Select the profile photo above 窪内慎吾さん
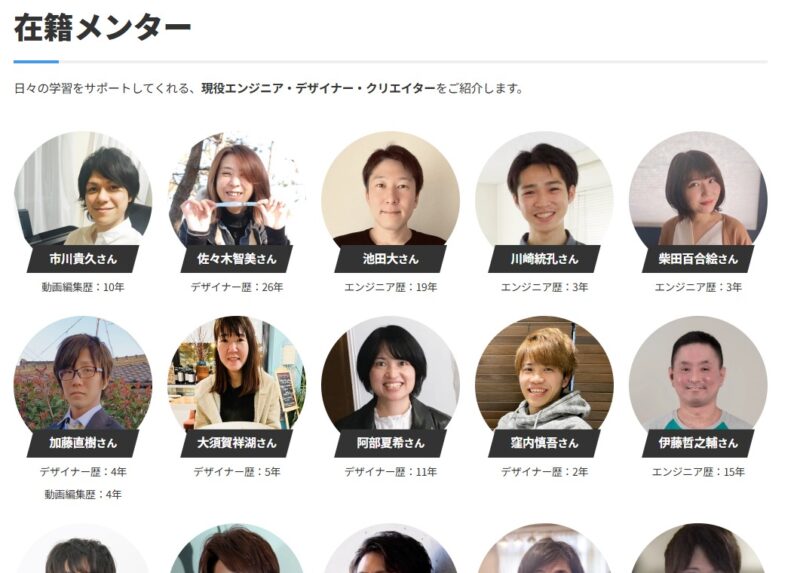The image size is (800, 573). click(x=544, y=373)
